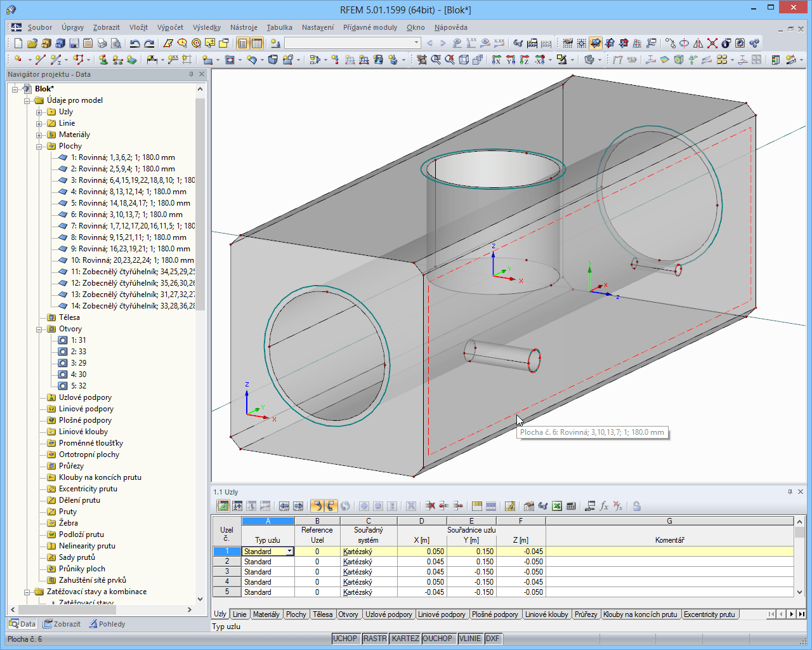Activate the view in X direction icon

tap(498, 60)
